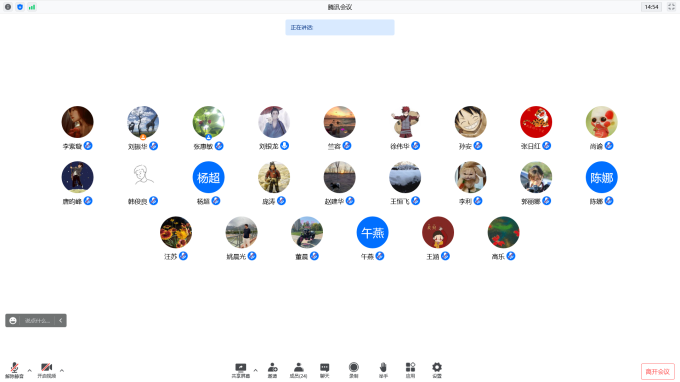Select the red-haired anime character with gourd avatar
This screenshot has height=382, width=680.
(405, 122)
